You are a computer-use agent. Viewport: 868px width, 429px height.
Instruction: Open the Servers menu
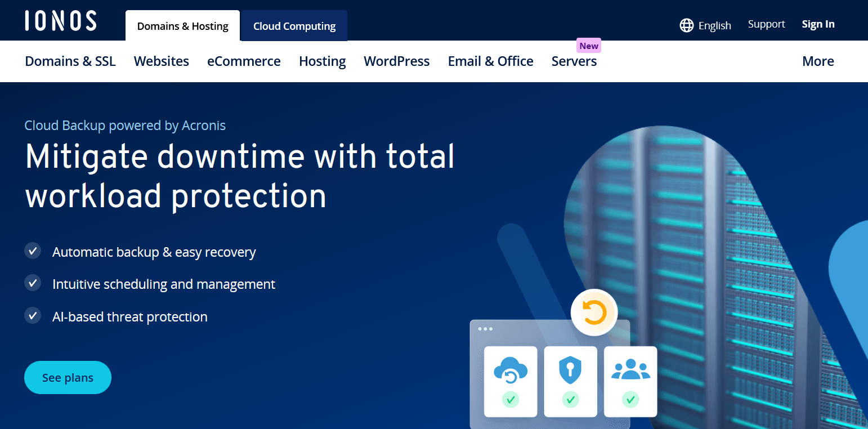tap(574, 61)
